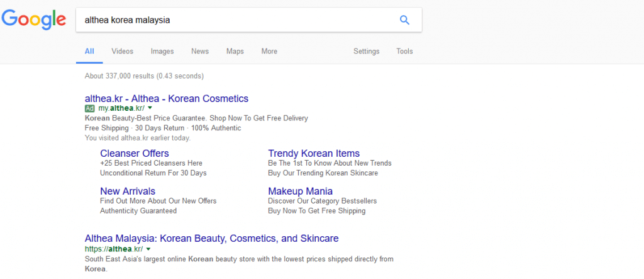The width and height of the screenshot is (644, 279).
Task: Click 'Buy Now To Get Free Shipping' text
Action: pyautogui.click(x=317, y=211)
